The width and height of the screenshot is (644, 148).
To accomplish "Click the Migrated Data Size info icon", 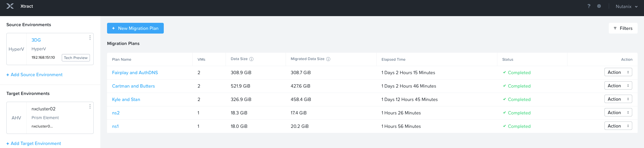I will [328, 59].
